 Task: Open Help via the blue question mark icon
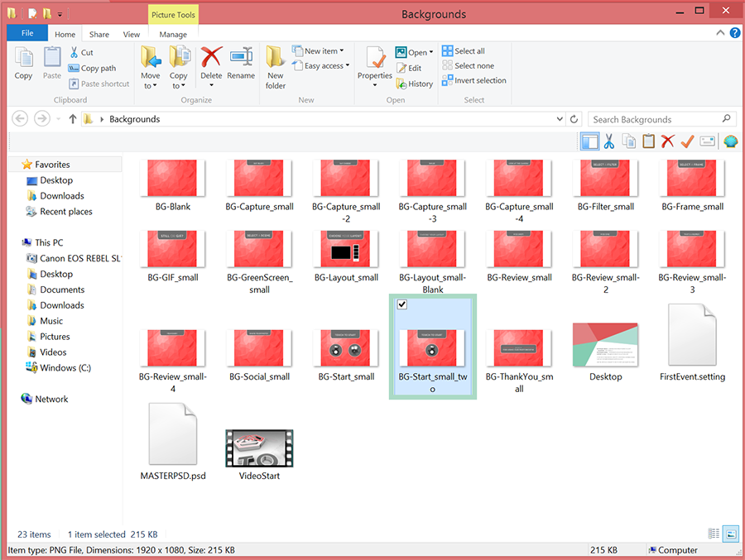(x=736, y=33)
